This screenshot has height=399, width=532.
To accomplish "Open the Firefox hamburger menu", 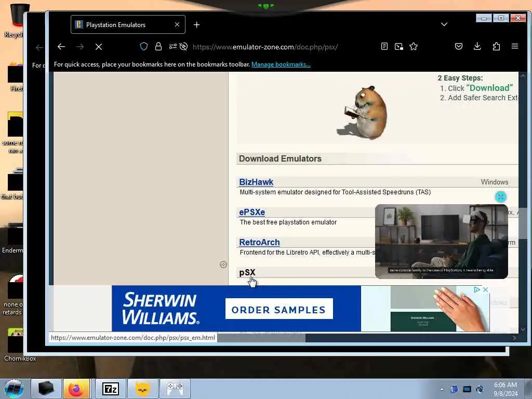I will 515,46.
